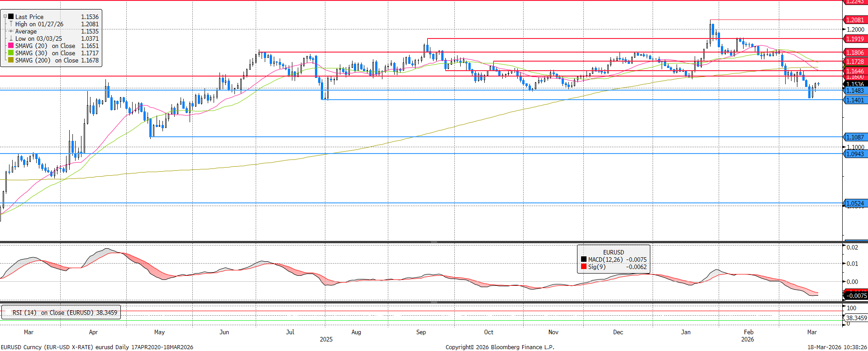The height and width of the screenshot is (351, 868).
Task: Collapse the Last Price legend tree
Action: [5, 16]
